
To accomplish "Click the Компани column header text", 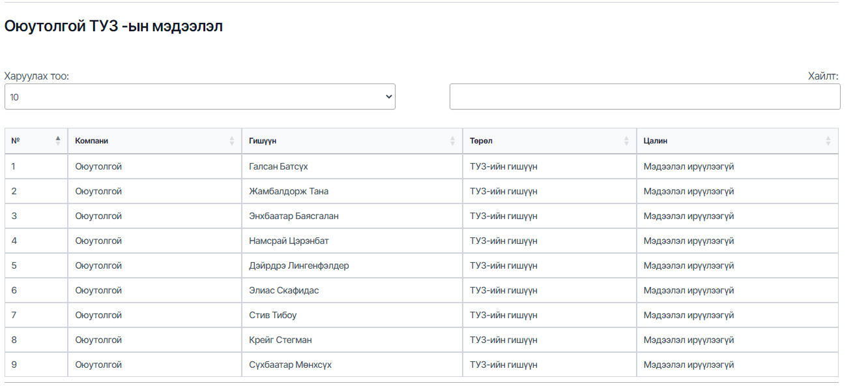I will (x=92, y=141).
